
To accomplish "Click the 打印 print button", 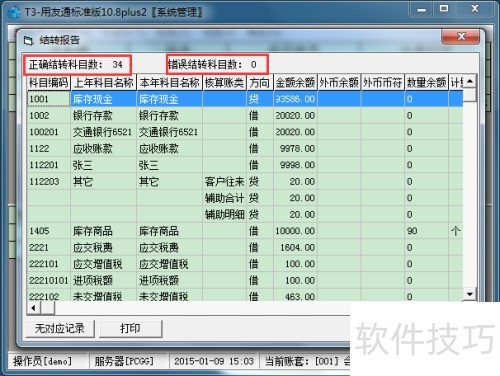I will (x=131, y=329).
